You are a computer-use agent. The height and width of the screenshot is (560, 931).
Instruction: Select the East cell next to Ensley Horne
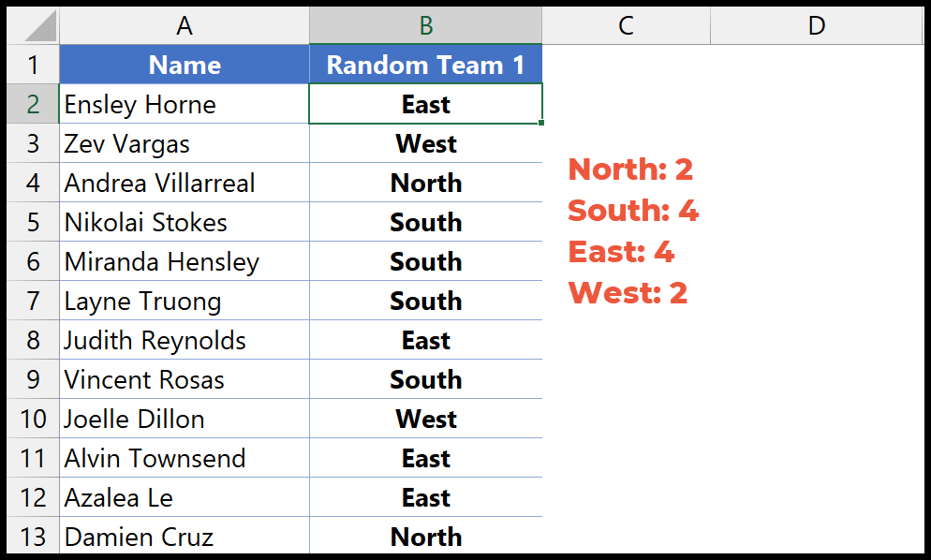425,104
